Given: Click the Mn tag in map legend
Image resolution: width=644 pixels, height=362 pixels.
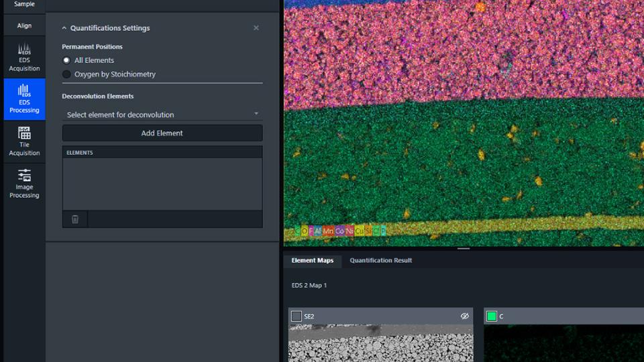Looking at the screenshot, I should (x=328, y=231).
